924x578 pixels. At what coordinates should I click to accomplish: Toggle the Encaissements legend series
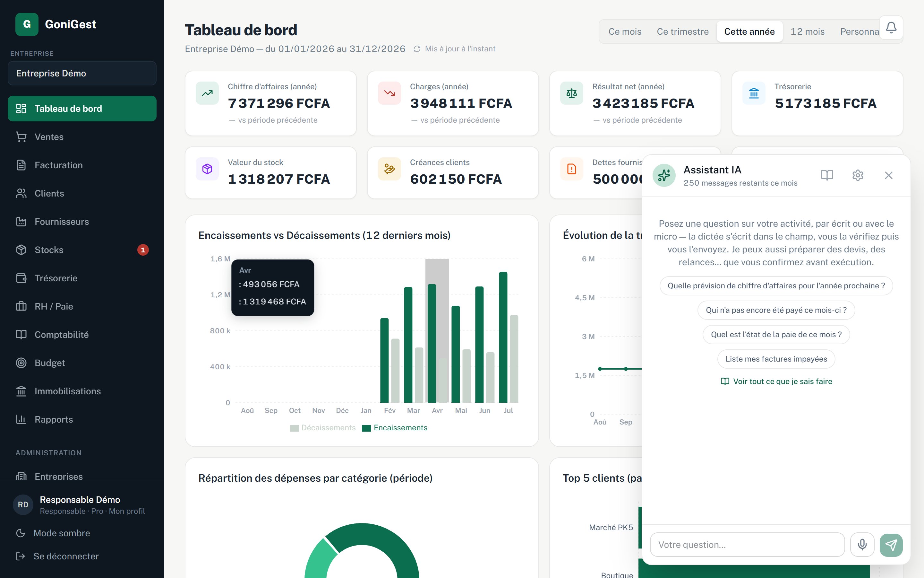pyautogui.click(x=395, y=428)
